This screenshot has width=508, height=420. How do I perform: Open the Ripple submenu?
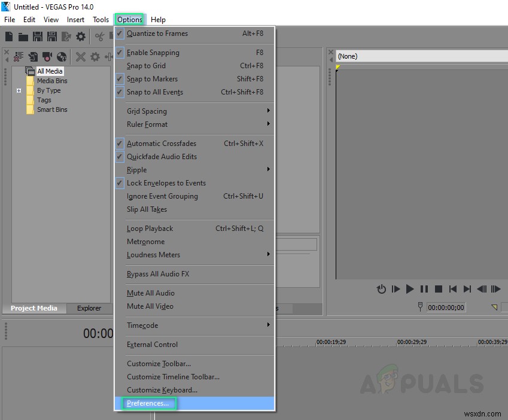coord(194,170)
